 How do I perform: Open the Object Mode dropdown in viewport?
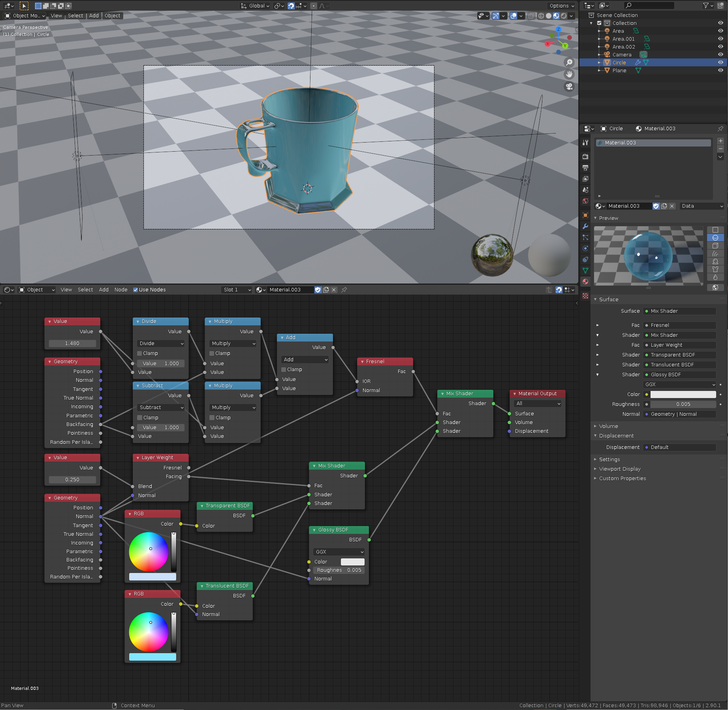pos(25,16)
